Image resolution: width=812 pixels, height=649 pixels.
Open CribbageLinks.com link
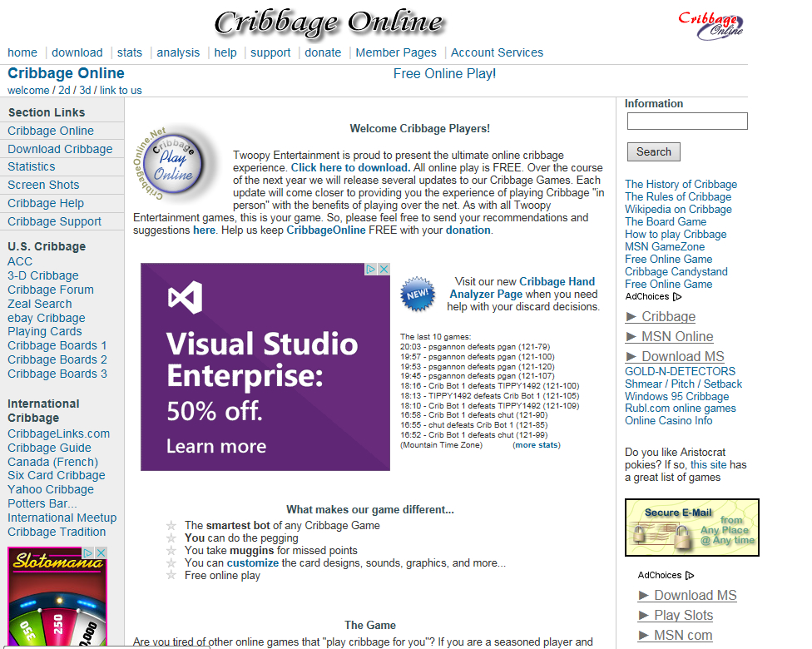pos(58,433)
